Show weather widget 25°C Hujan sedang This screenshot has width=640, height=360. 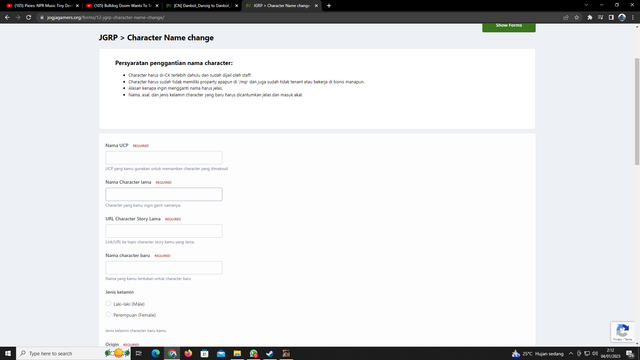tap(538, 353)
